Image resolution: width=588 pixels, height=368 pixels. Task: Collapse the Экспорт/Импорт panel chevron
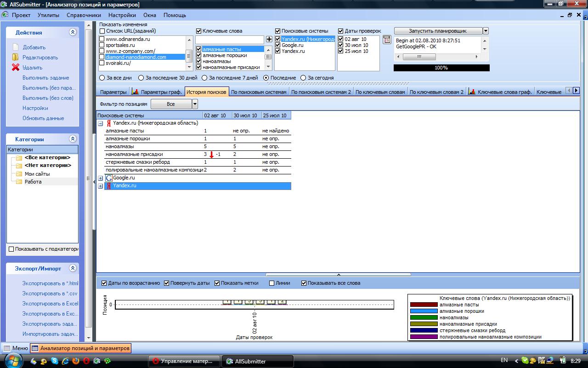(x=73, y=268)
